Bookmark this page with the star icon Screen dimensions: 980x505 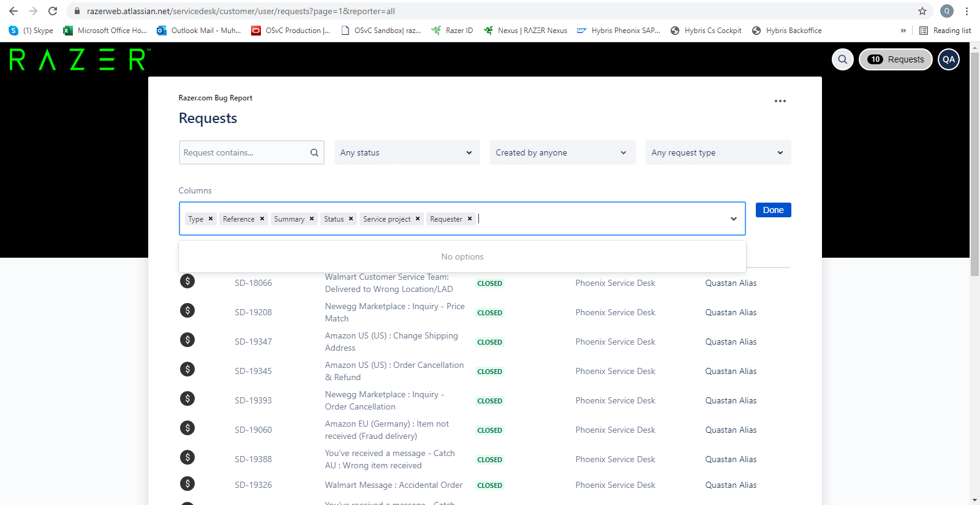click(922, 11)
